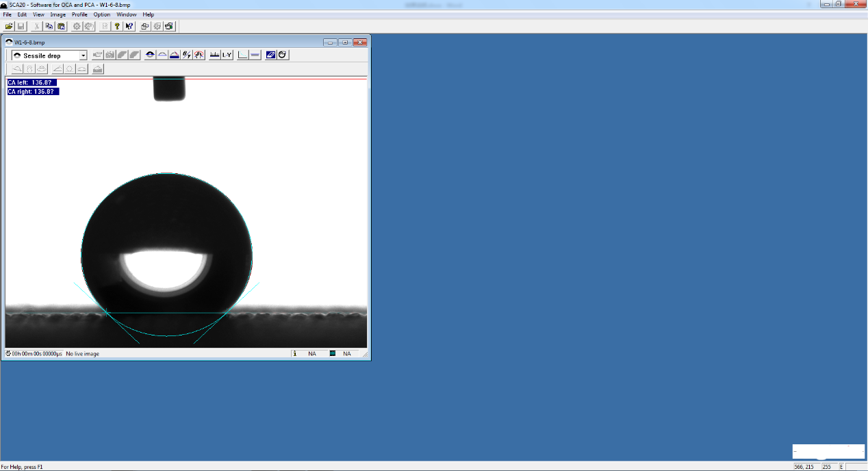
Task: Expand the Sessile drop method dropdown
Action: coord(84,55)
